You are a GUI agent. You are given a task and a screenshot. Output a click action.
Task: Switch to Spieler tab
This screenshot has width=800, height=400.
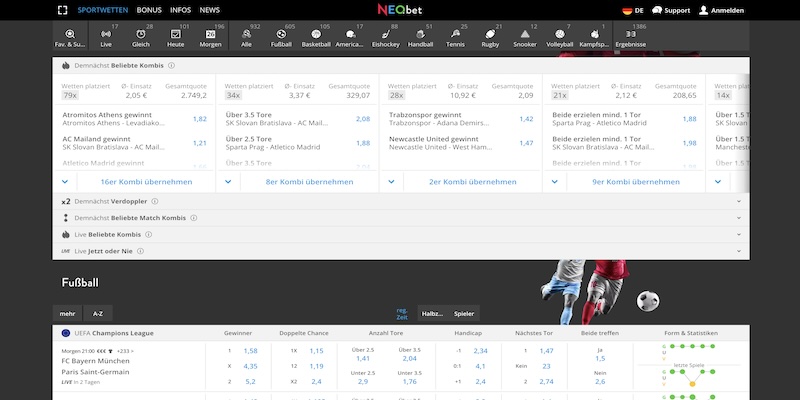[x=464, y=314]
